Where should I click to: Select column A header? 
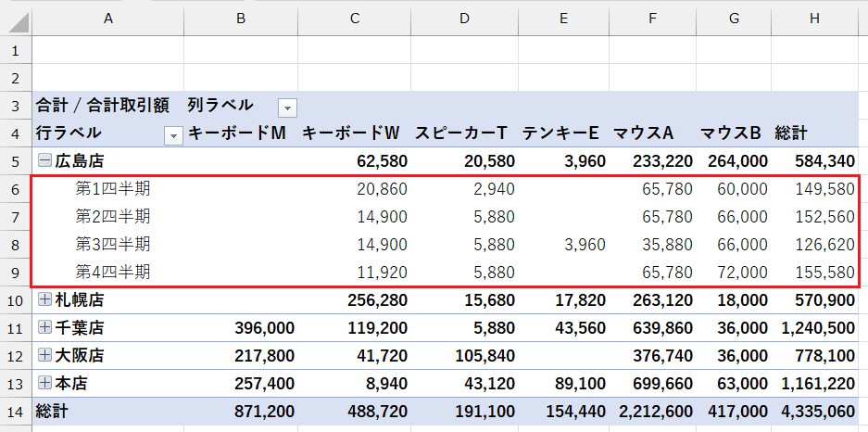(108, 19)
